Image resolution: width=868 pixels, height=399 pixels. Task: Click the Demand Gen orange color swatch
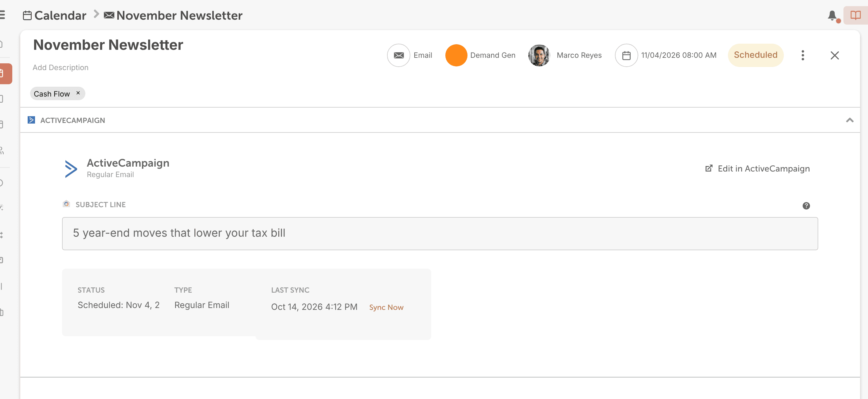tap(456, 55)
